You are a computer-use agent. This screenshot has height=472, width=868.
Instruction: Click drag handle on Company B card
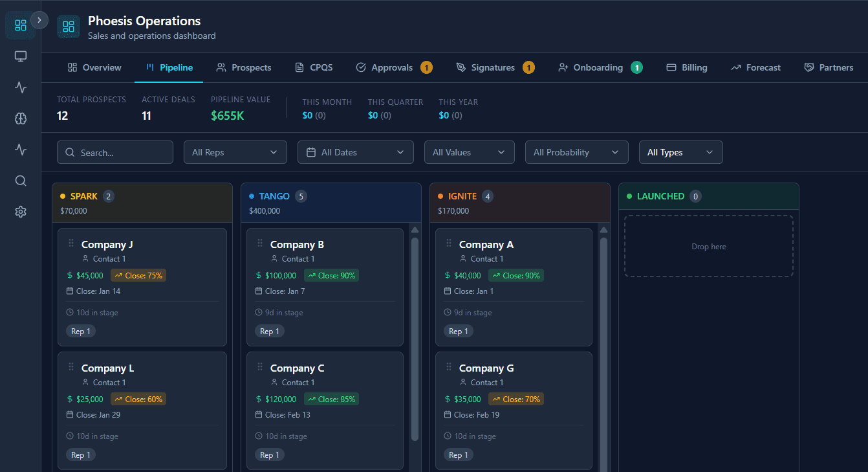point(260,243)
